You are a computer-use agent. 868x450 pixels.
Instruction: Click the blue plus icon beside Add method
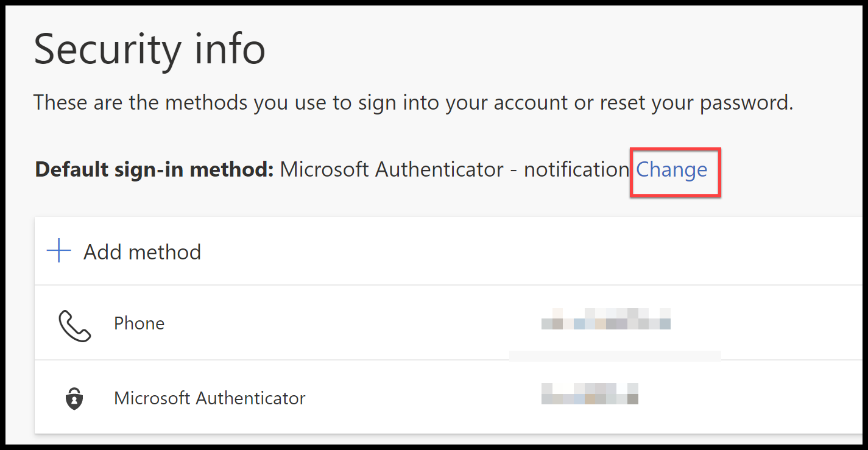[58, 251]
